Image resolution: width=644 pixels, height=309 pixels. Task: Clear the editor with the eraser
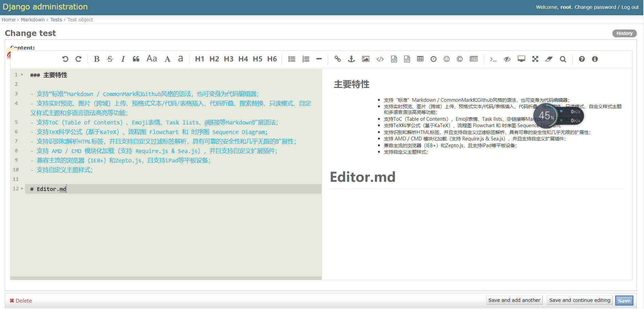click(549, 59)
